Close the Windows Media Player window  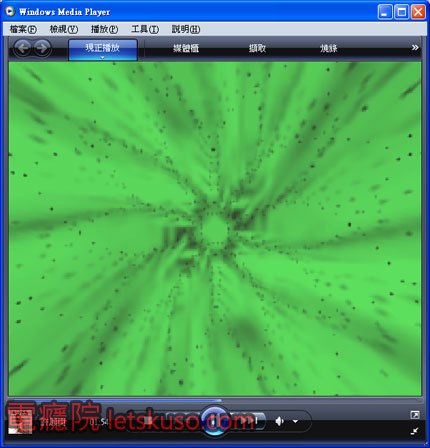(418, 12)
